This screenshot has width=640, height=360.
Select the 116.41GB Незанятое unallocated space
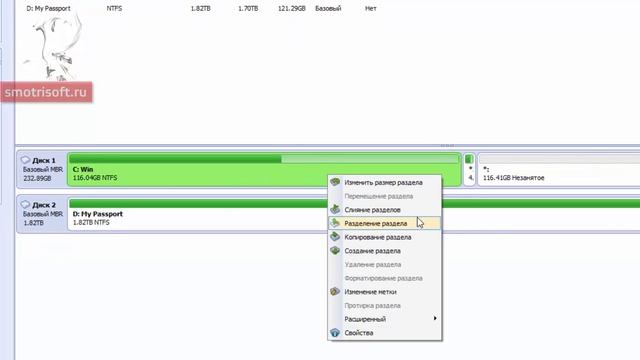[x=559, y=169]
